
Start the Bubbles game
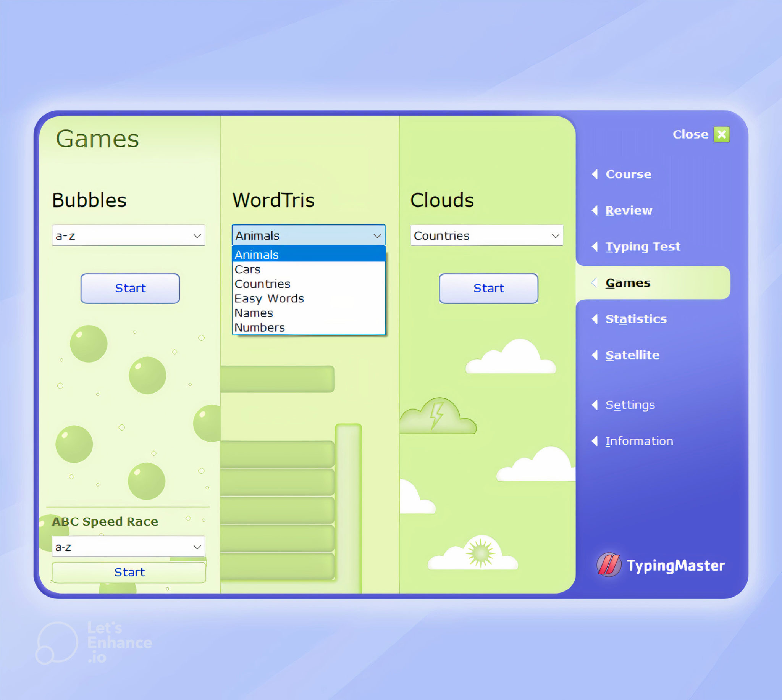[x=129, y=287]
